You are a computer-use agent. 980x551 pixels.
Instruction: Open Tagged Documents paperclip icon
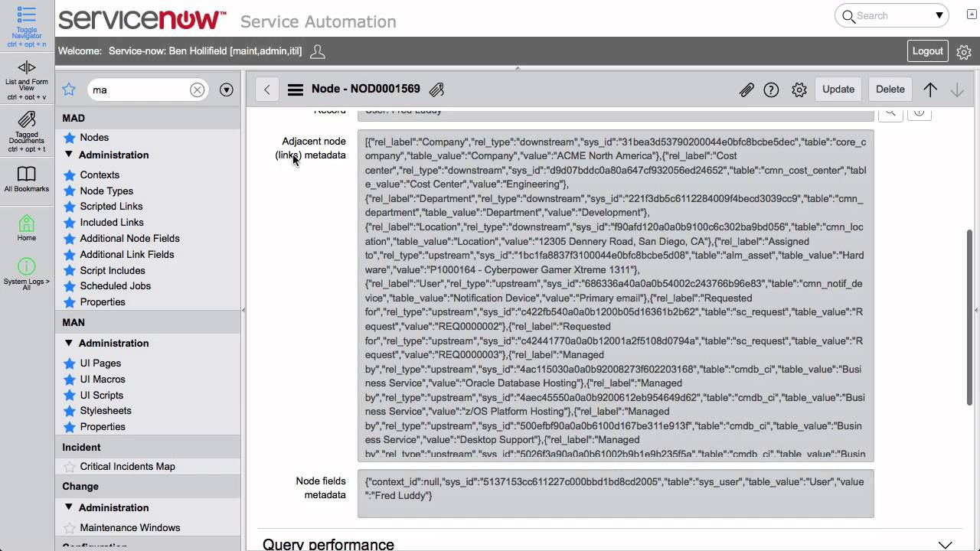[x=27, y=119]
